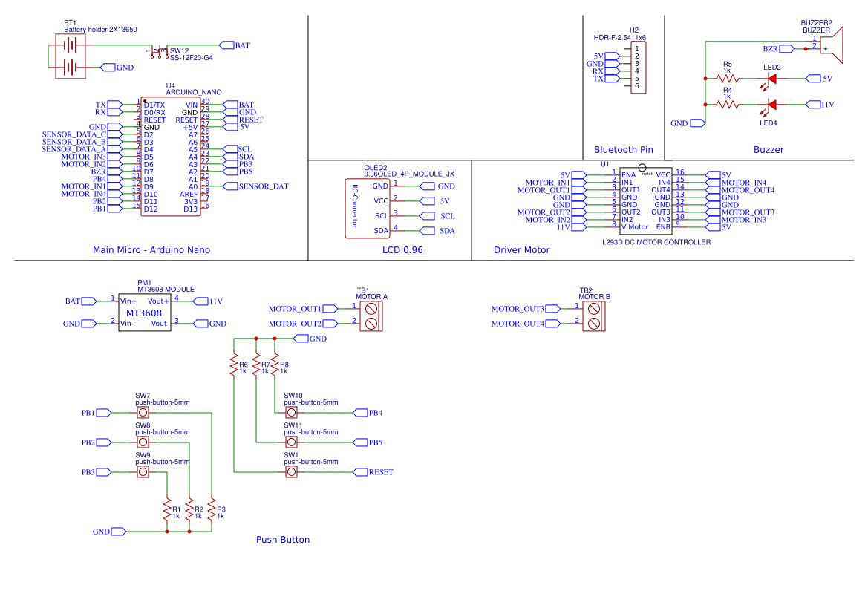Click the MOTOR_OUT2 flag at TB1

click(303, 324)
